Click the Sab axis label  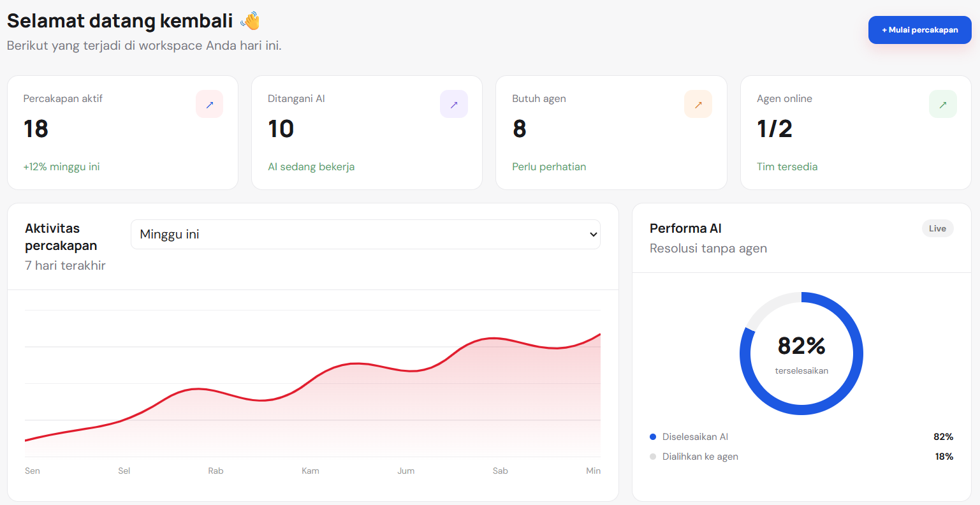[501, 471]
